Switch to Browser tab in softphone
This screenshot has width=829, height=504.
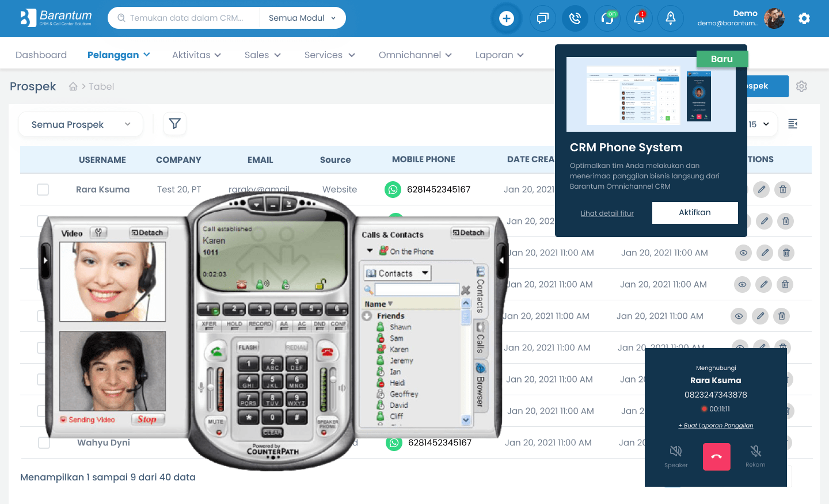tap(480, 385)
